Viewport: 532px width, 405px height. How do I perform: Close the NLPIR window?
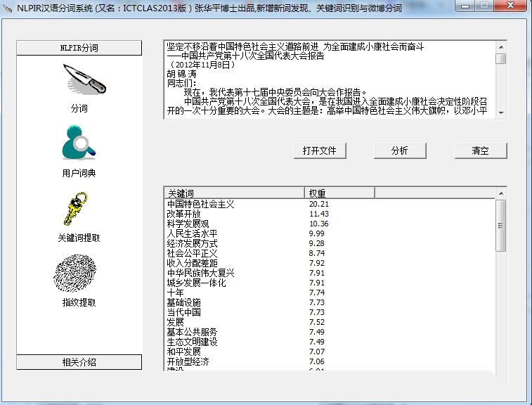[510, 6]
